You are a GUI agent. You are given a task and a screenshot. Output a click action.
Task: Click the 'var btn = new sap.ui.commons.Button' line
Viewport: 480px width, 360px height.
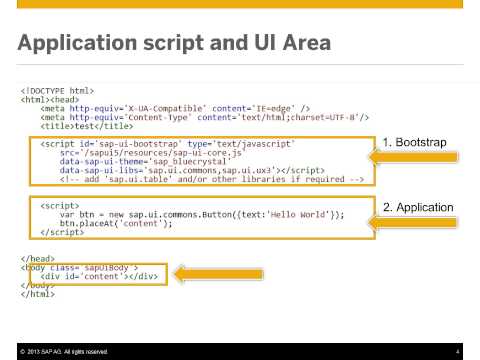point(202,214)
